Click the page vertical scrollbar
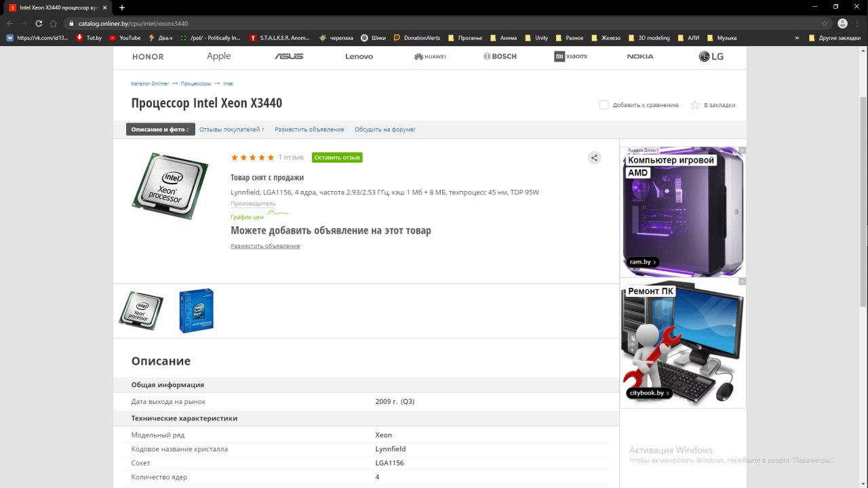This screenshot has height=488, width=868. point(863,201)
